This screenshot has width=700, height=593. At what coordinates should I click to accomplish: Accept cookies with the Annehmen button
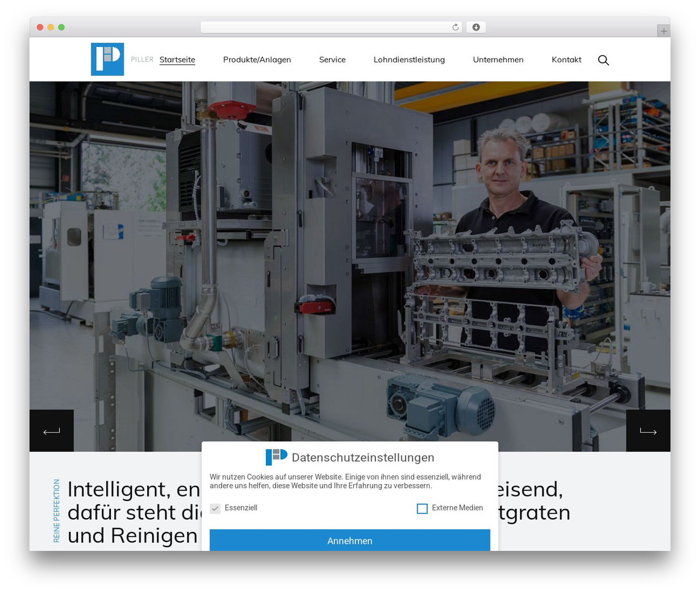tap(350, 540)
